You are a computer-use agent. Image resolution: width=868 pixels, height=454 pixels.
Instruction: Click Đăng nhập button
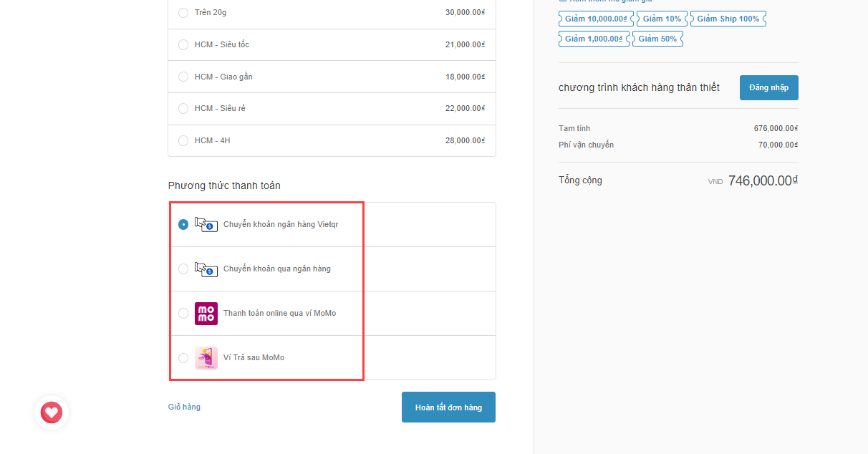click(x=769, y=87)
